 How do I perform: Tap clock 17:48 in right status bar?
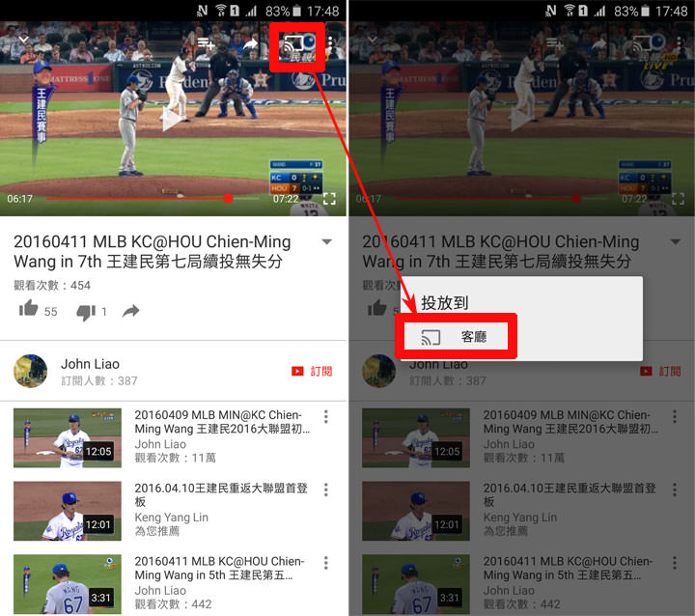coord(672,11)
